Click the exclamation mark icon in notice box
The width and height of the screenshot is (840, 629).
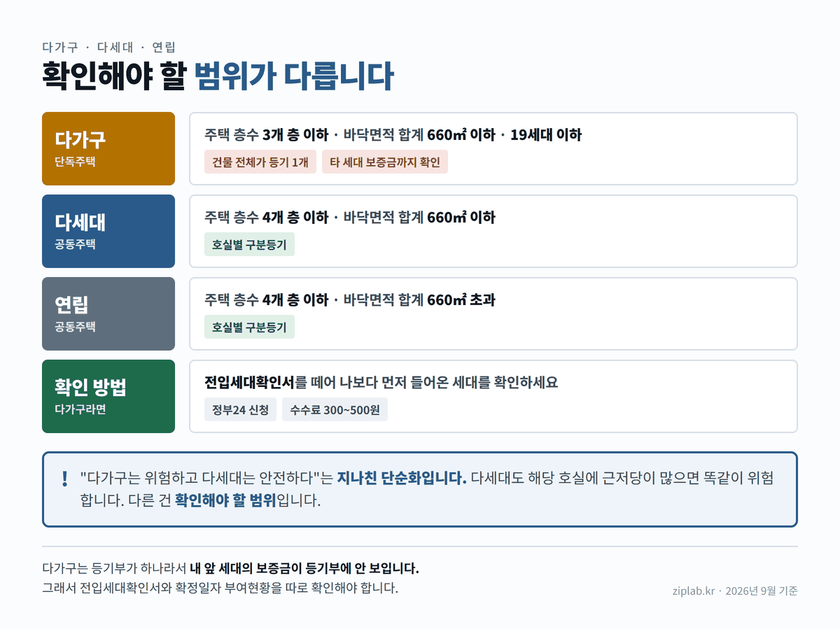pos(65,479)
